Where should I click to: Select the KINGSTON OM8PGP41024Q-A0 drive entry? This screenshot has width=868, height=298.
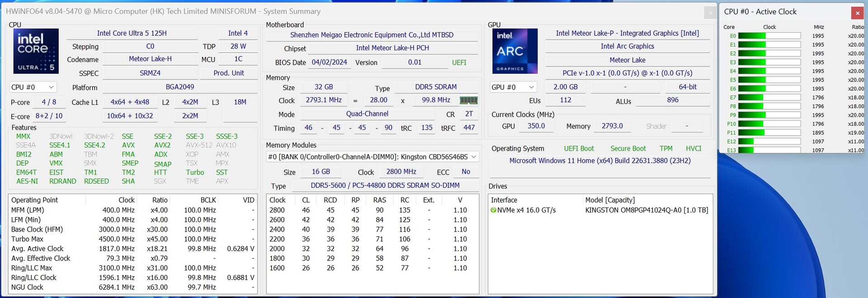tap(646, 210)
